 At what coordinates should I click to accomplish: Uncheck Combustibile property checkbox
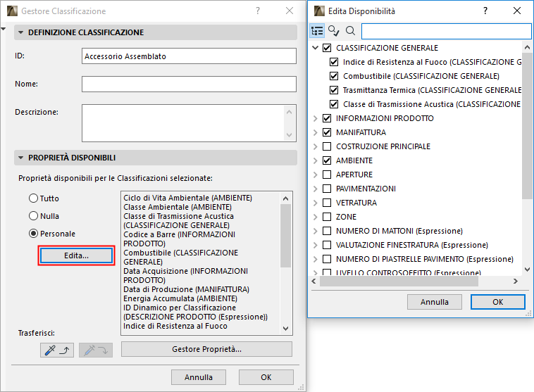pos(334,76)
